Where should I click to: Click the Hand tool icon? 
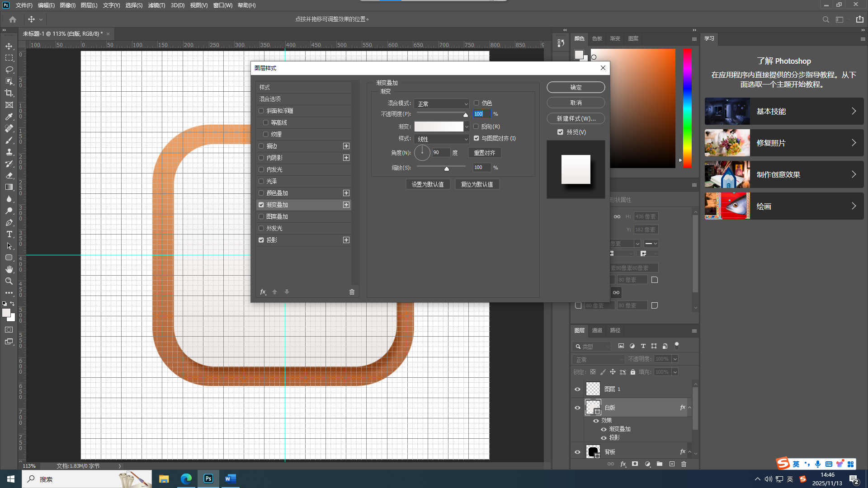click(9, 269)
